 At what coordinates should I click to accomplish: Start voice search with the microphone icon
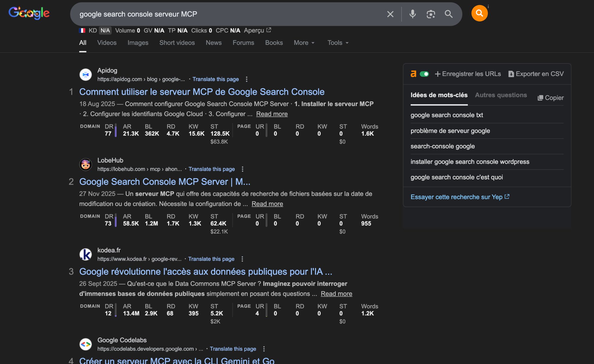(412, 14)
